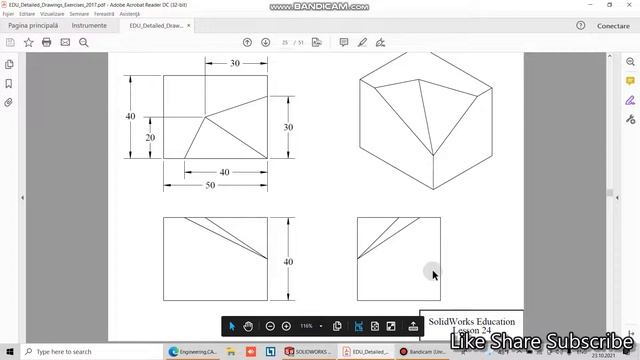
Task: Open the Asistență menu
Action: [129, 14]
